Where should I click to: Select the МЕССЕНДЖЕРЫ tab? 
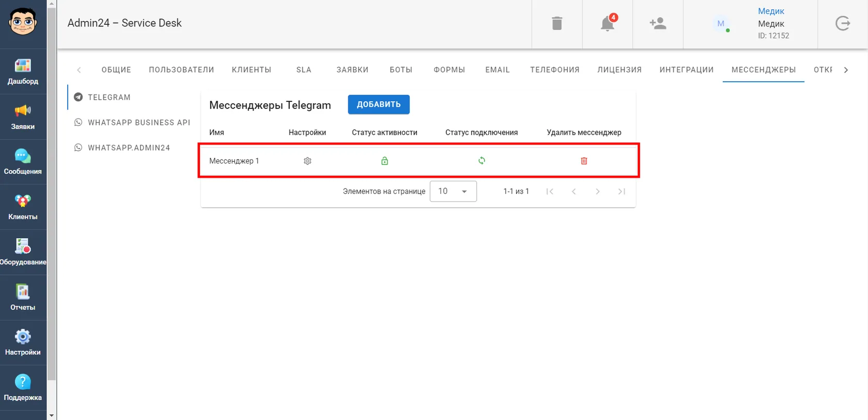tap(764, 70)
